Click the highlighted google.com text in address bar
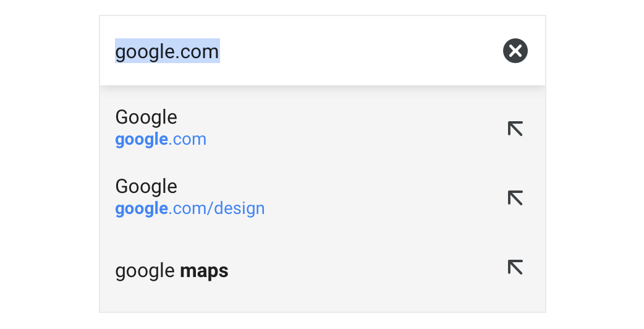Viewport: 644px width, 329px height. (x=167, y=51)
